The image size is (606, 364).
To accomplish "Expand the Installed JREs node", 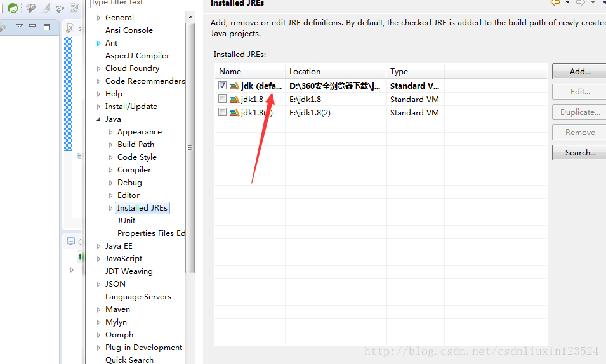I will (110, 208).
